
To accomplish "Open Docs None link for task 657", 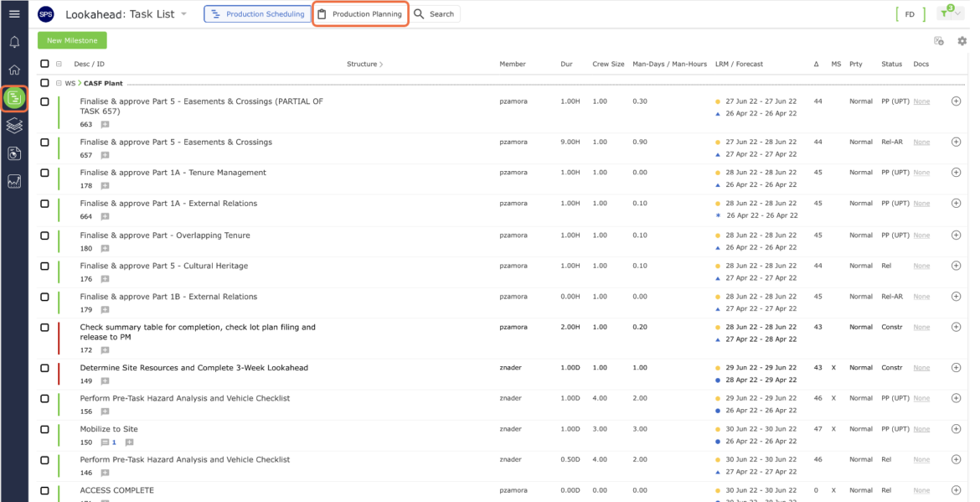I will click(921, 142).
